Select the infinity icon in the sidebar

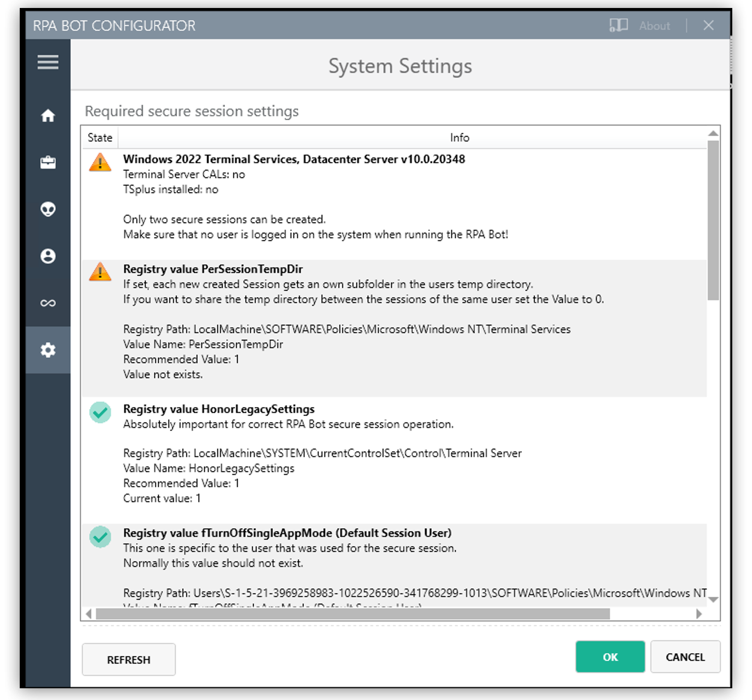48,303
